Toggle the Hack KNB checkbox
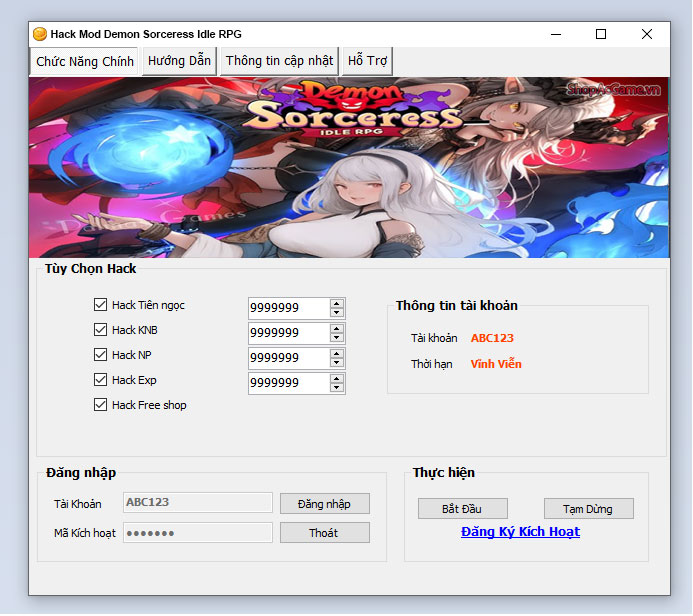The height and width of the screenshot is (616, 693). click(x=100, y=330)
